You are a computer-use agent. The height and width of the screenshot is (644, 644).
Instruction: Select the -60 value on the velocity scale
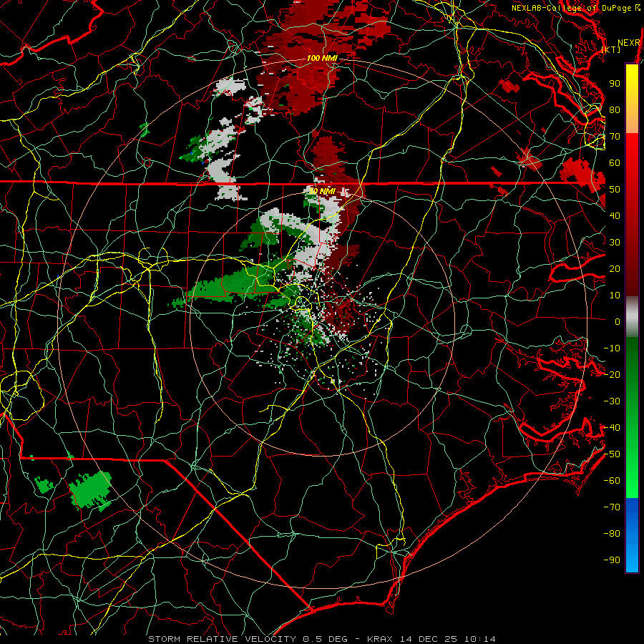pyautogui.click(x=612, y=481)
